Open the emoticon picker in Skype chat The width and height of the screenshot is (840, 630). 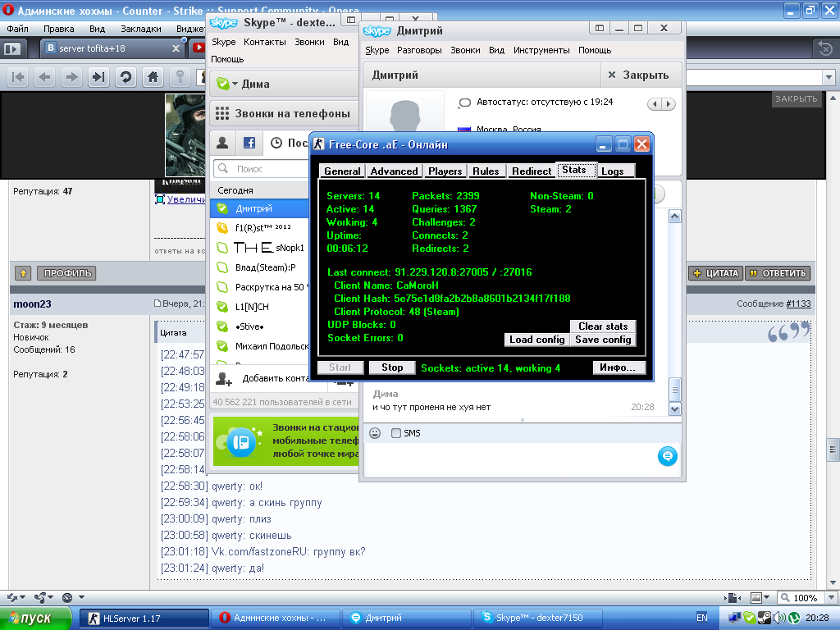pyautogui.click(x=375, y=433)
